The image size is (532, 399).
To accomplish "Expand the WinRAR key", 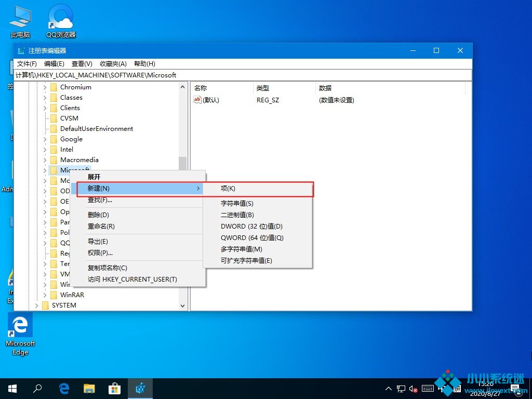I will coord(45,295).
